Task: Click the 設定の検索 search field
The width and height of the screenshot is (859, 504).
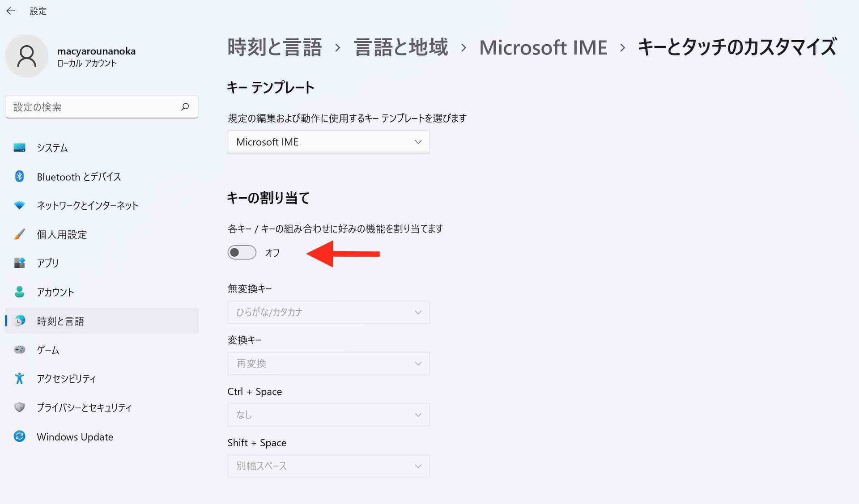Action: (102, 107)
